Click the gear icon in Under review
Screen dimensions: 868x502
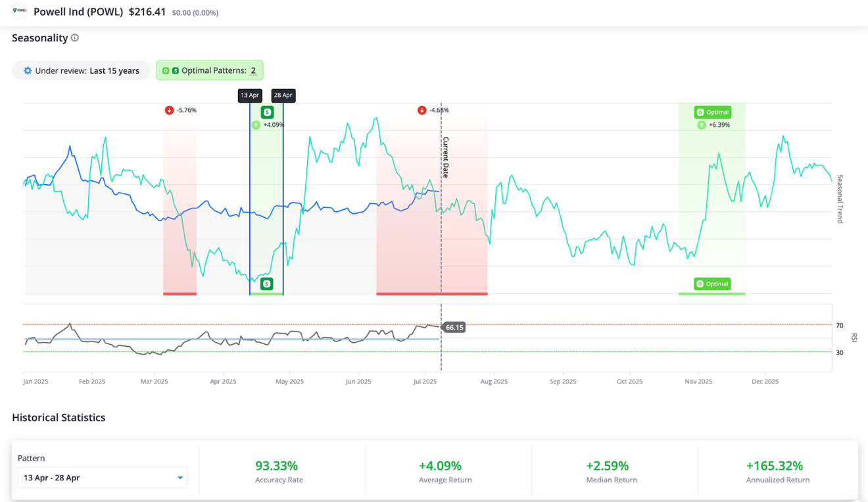[28, 70]
